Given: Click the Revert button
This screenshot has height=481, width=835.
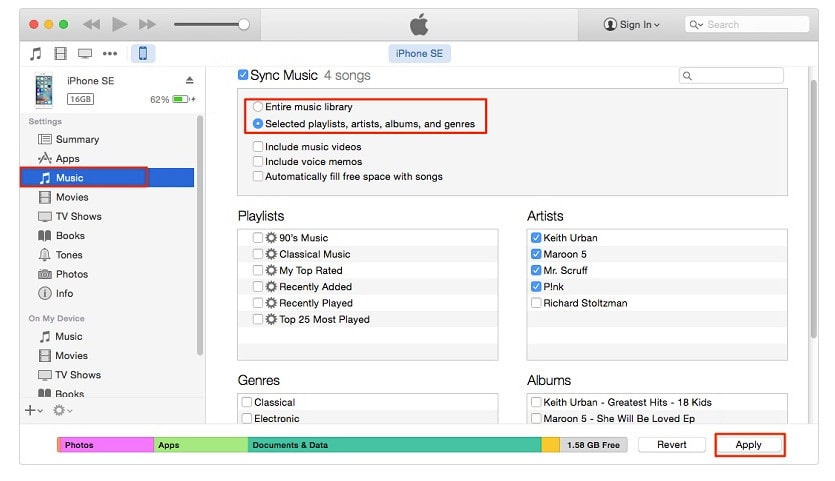Looking at the screenshot, I should point(672,445).
